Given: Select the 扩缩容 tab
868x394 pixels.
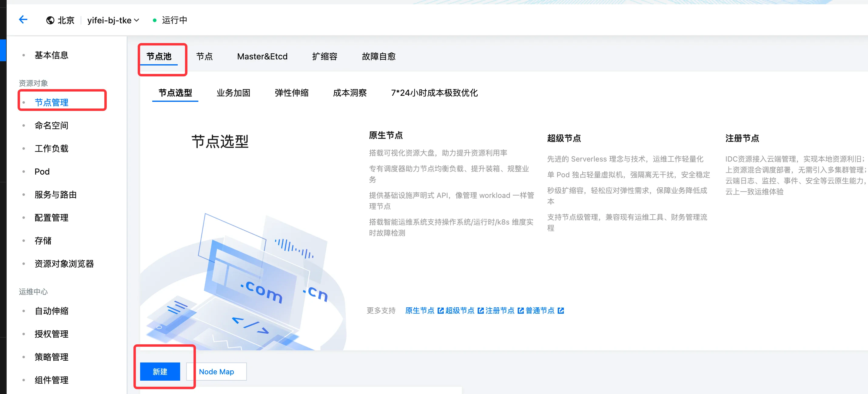Looking at the screenshot, I should (x=325, y=56).
